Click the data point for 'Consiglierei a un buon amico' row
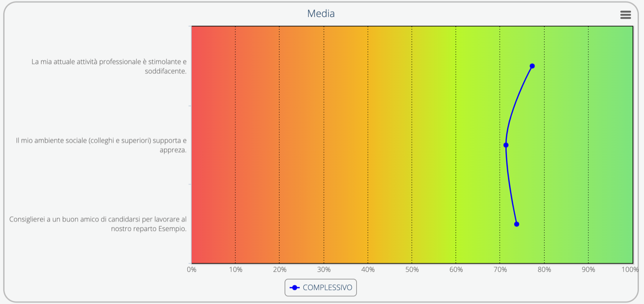This screenshot has height=304, width=644. pos(516,224)
